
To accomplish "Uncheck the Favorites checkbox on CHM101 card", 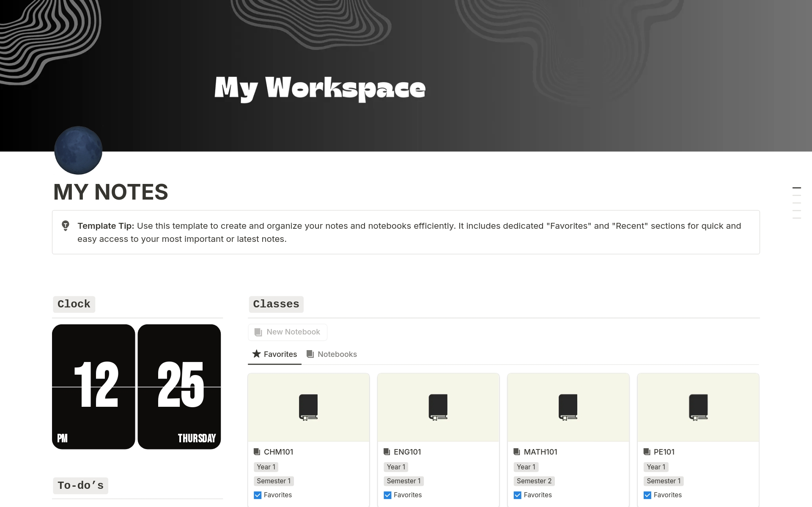I will (x=257, y=495).
